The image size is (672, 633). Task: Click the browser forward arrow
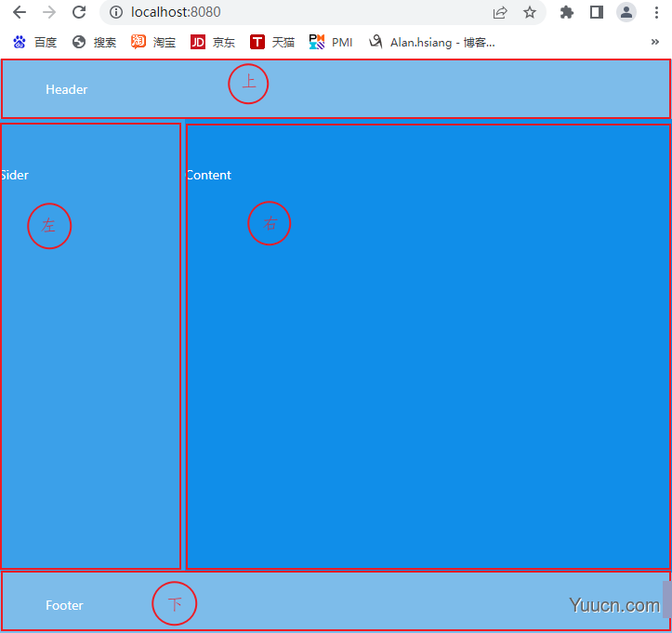(49, 12)
